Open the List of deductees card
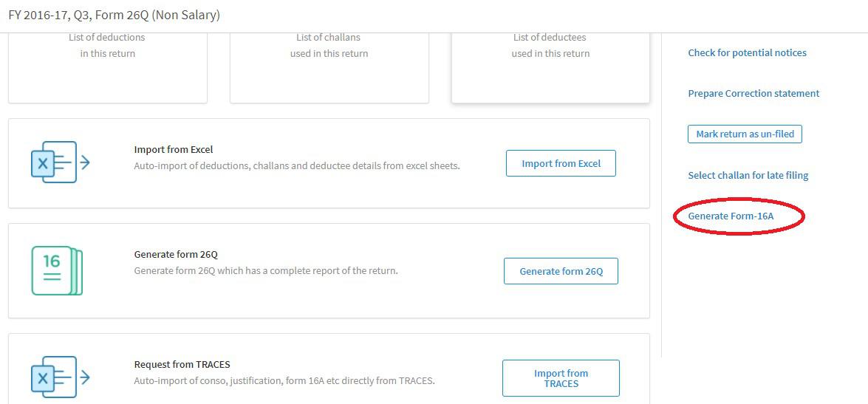Viewport: 868px width, 404px height. (550, 67)
